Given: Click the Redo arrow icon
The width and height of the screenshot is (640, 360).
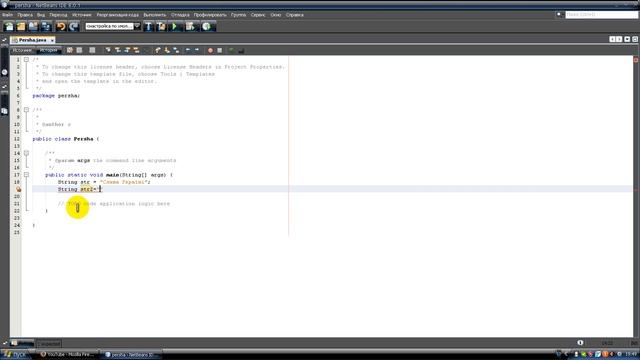Looking at the screenshot, I should click(x=73, y=27).
